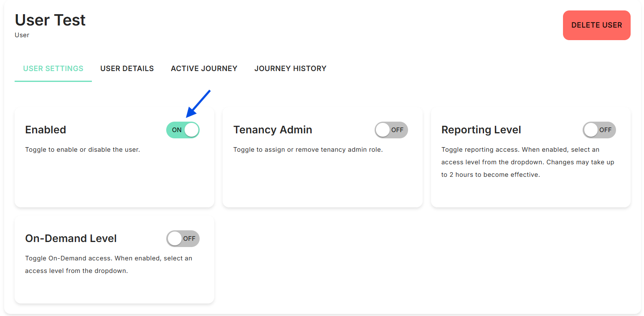Click the reporting access description text

(527, 162)
